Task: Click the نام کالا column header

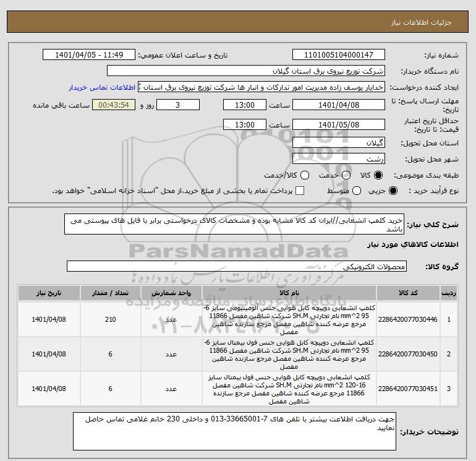Action: (x=289, y=293)
